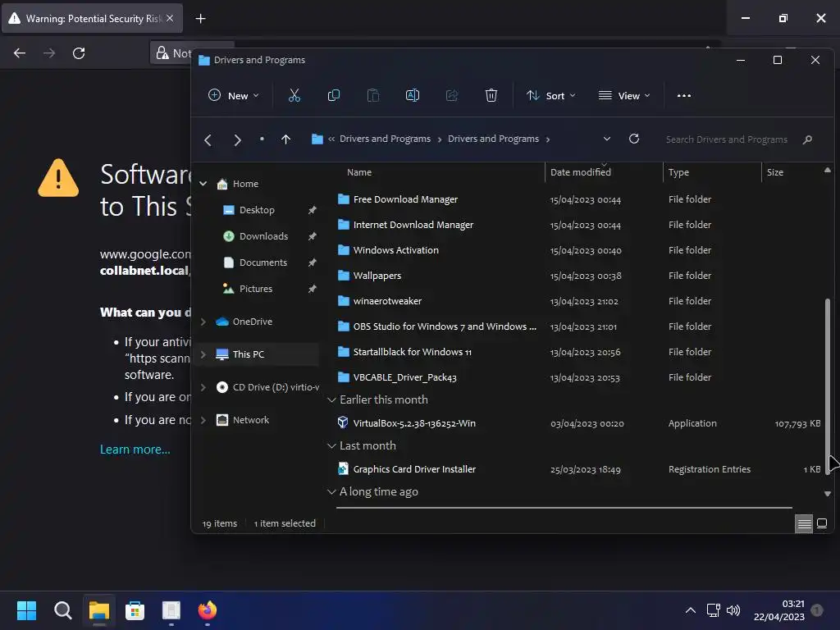This screenshot has width=840, height=630.
Task: Open the Sort dropdown menu
Action: point(550,96)
